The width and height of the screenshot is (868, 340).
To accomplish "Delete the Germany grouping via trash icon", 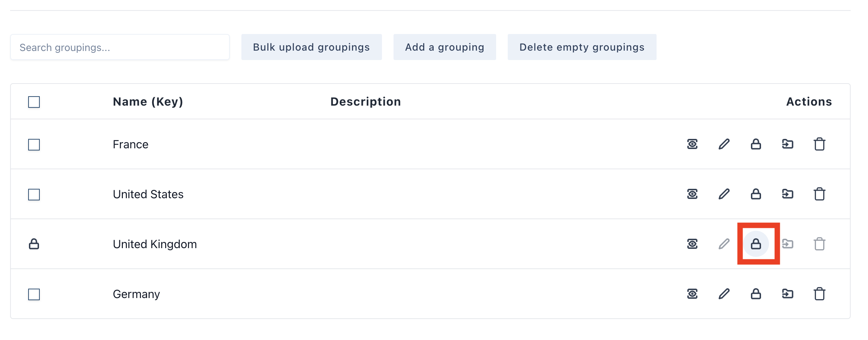I will tap(819, 294).
